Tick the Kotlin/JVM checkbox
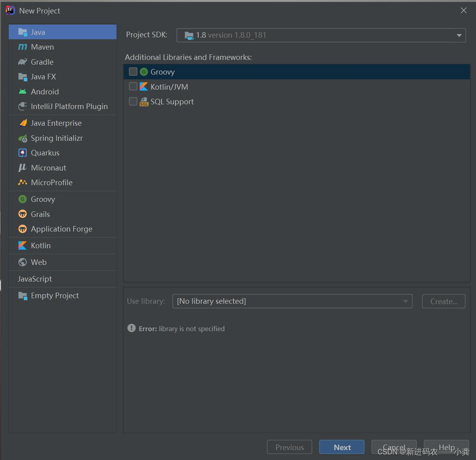The width and height of the screenshot is (476, 460). (133, 86)
